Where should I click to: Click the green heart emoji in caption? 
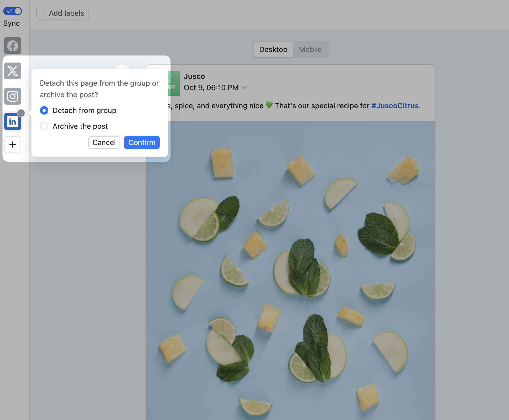[x=269, y=105]
